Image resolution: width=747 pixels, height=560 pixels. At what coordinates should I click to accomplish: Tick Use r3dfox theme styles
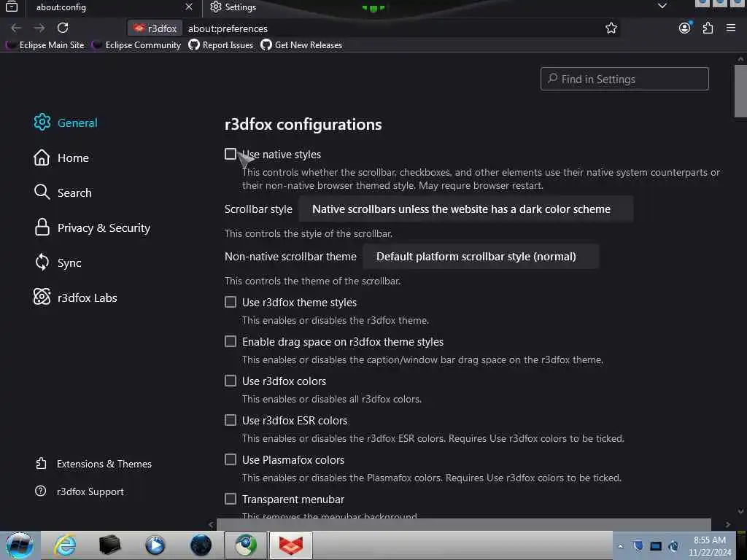[x=230, y=302]
